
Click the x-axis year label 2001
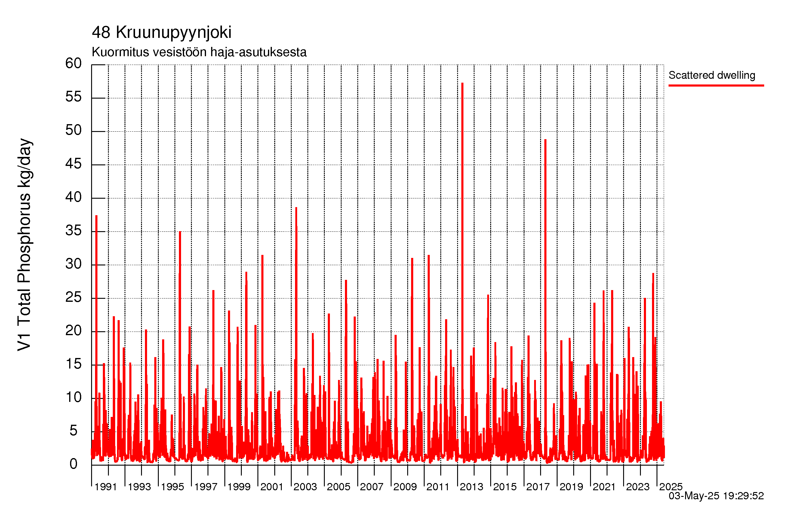coord(272,487)
